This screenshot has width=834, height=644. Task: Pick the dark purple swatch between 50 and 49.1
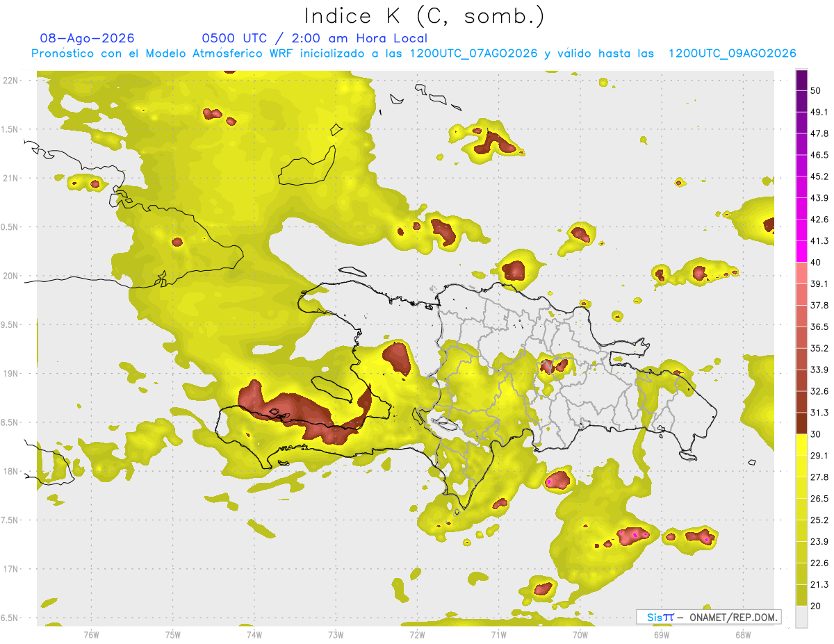pyautogui.click(x=801, y=101)
